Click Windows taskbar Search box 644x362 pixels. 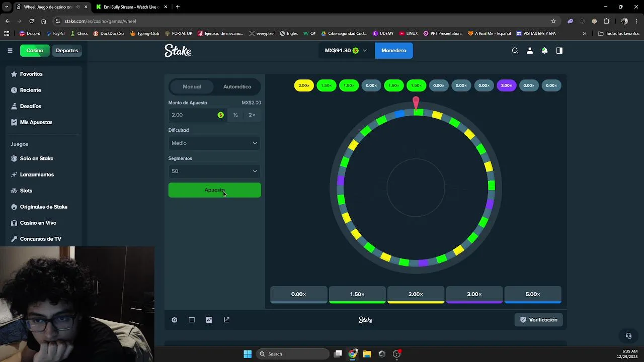point(293,354)
